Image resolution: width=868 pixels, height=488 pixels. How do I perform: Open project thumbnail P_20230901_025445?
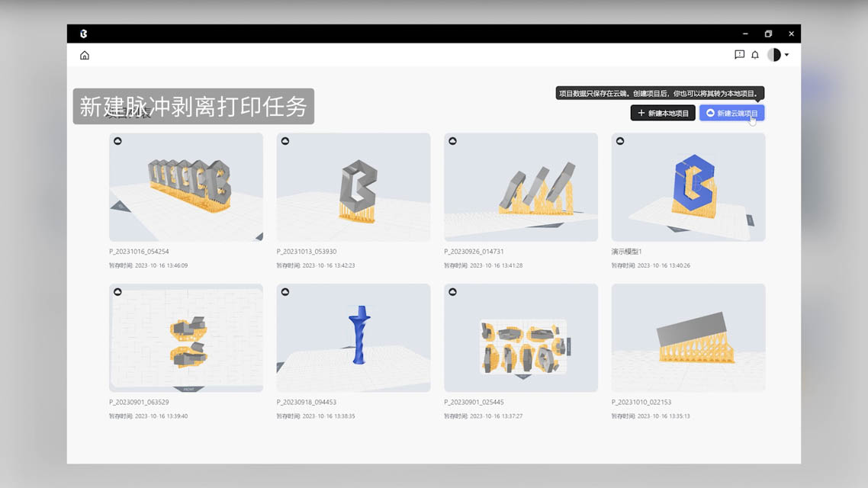click(x=521, y=338)
